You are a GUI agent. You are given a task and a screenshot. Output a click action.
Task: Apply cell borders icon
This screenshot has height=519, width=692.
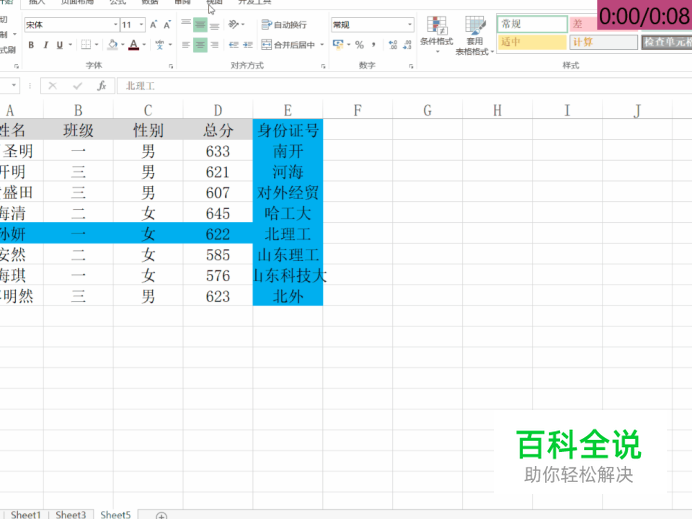[86, 45]
